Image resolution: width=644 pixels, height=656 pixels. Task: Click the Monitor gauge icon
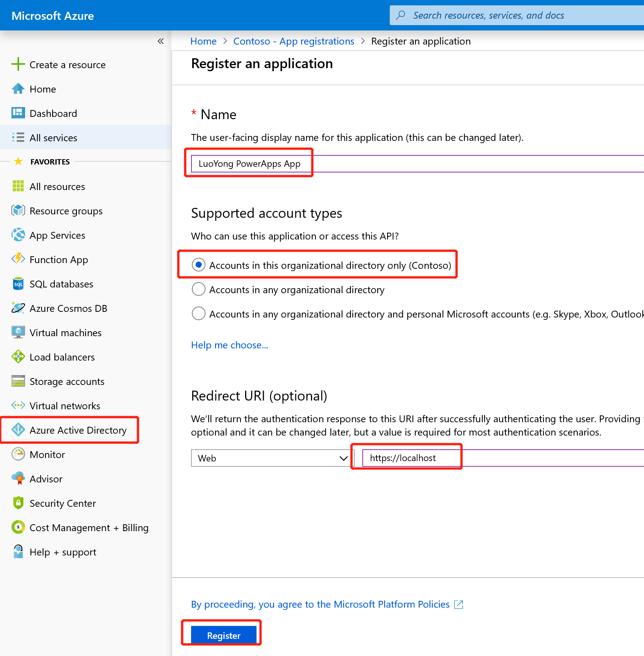tap(18, 454)
